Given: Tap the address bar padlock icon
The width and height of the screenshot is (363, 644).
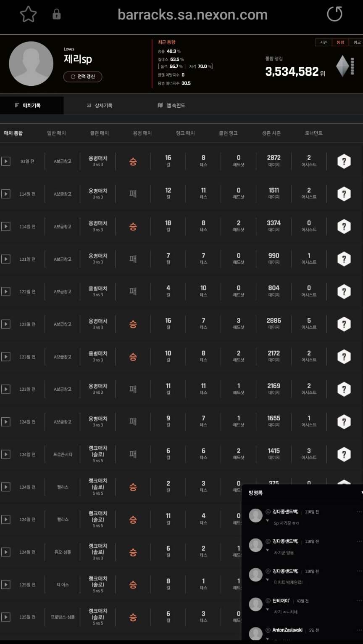Looking at the screenshot, I should (57, 15).
